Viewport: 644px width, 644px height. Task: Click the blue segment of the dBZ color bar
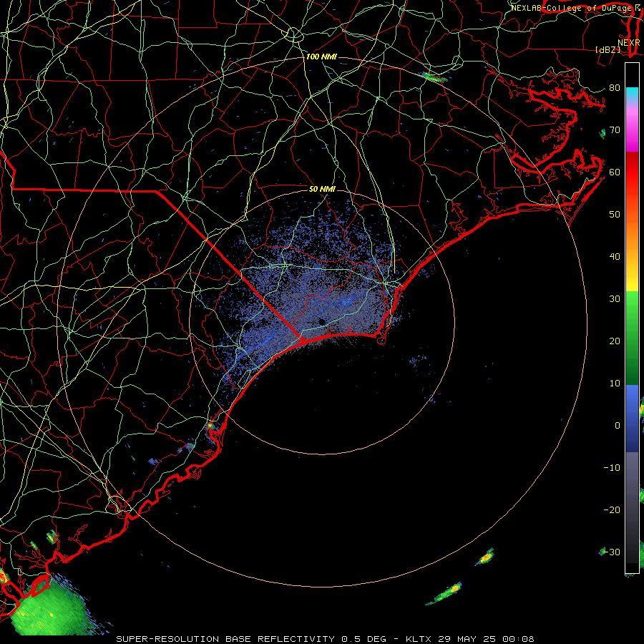point(632,418)
